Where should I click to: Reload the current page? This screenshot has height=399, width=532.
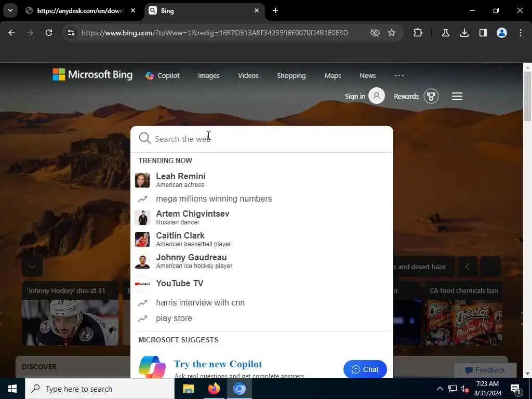click(x=49, y=33)
